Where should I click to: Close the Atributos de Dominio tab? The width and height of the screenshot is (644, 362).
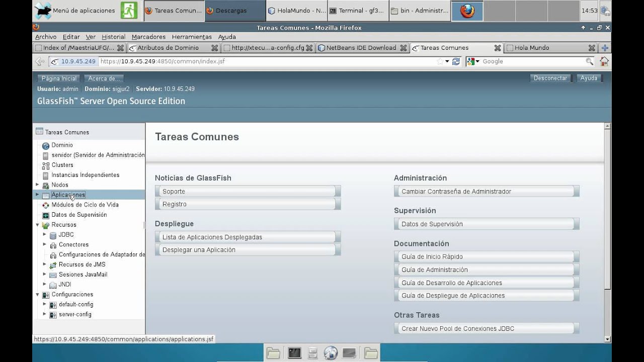[215, 48]
